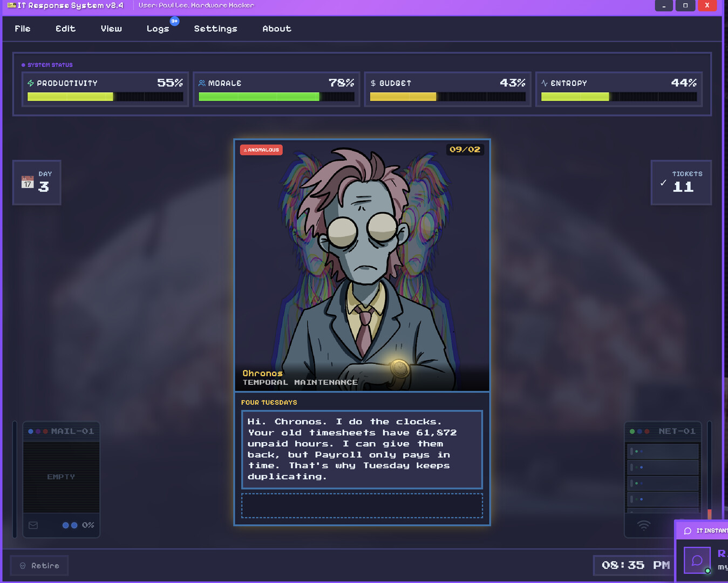Click the envelope icon in MAIL-01 panel
The height and width of the screenshot is (583, 728).
tap(33, 525)
